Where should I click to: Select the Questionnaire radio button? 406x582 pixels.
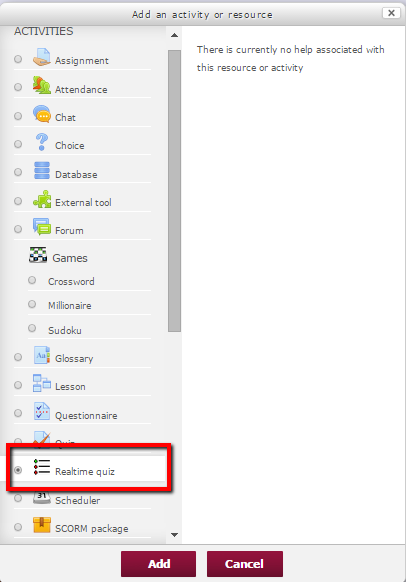18,413
